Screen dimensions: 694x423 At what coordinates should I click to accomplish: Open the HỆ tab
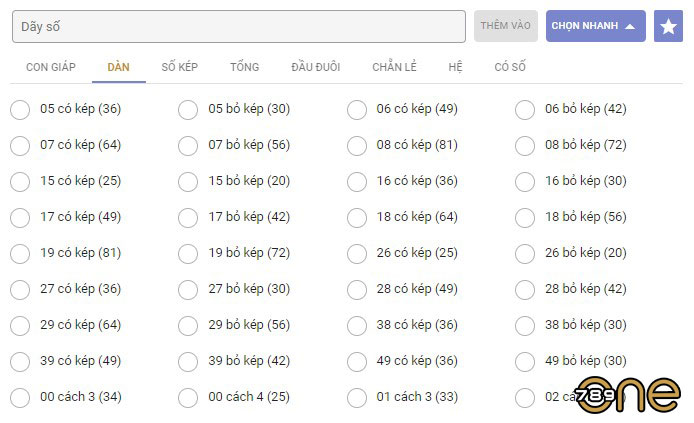(455, 67)
